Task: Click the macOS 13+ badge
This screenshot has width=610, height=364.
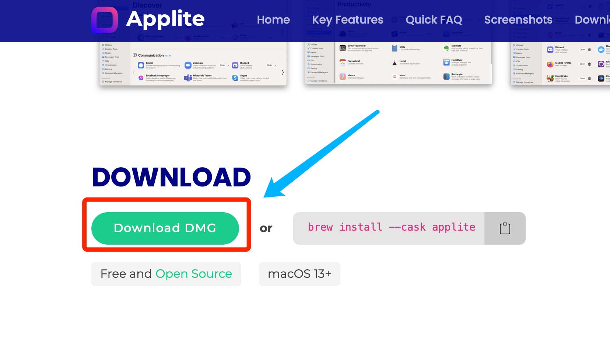Action: coord(299,274)
